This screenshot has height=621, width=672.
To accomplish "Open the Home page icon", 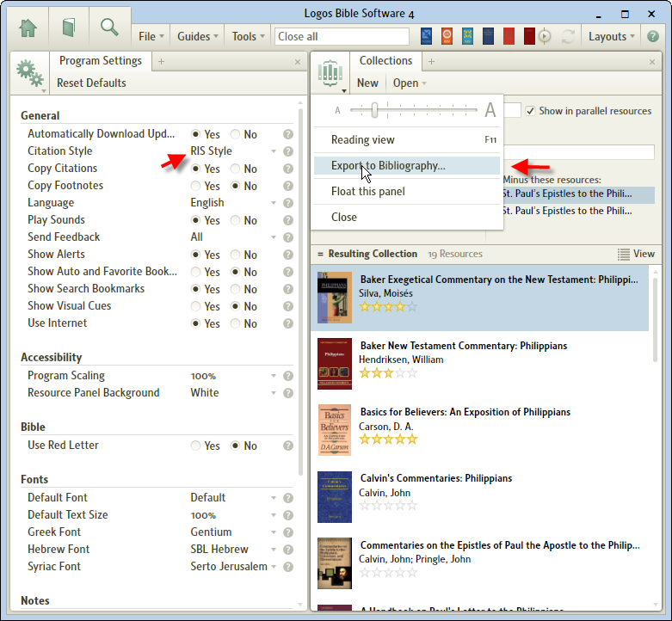I will [x=28, y=28].
